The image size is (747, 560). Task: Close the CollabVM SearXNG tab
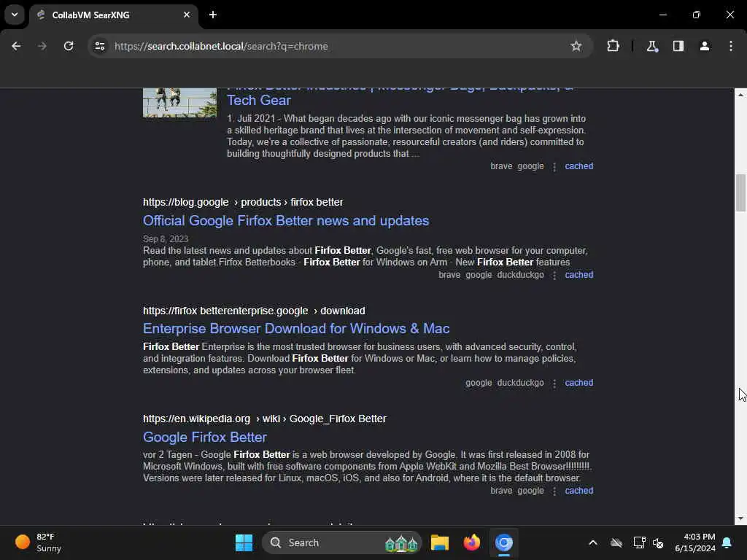point(187,15)
